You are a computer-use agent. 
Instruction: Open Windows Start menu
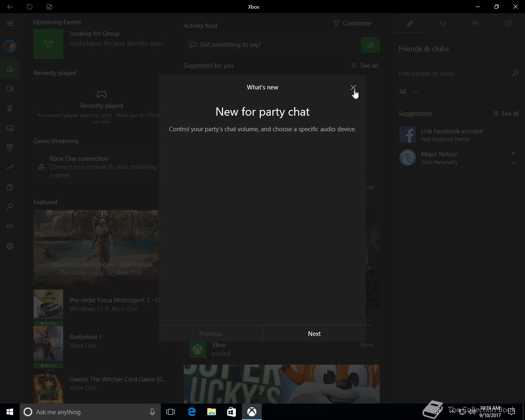[x=10, y=412]
